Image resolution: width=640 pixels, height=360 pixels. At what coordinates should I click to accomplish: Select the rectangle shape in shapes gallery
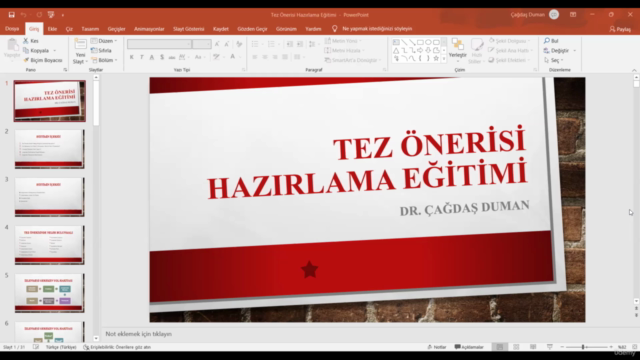coord(420,42)
